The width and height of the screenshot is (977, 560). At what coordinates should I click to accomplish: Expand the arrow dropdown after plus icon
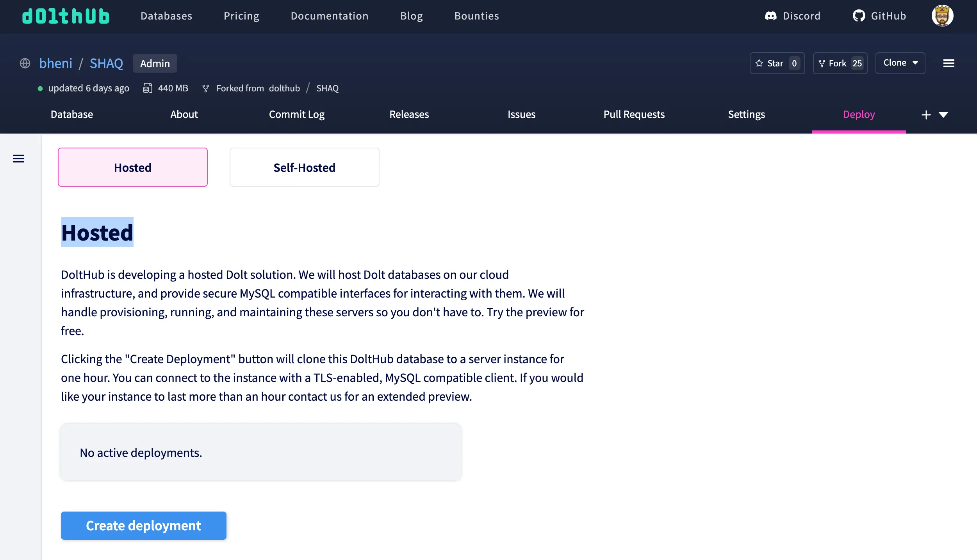tap(943, 115)
